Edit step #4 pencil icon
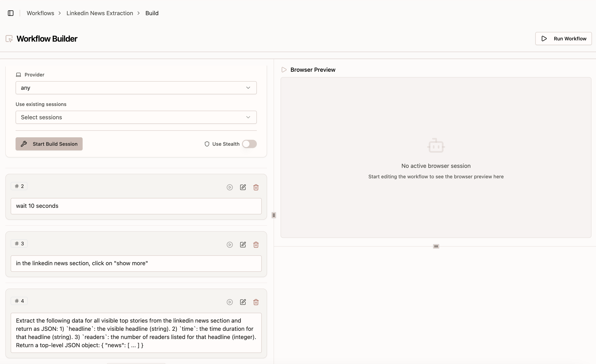This screenshot has width=596, height=364. tap(243, 302)
